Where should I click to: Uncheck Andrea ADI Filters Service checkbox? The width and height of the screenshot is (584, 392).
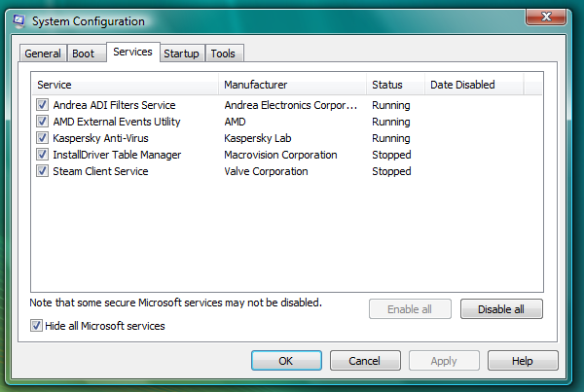click(42, 105)
